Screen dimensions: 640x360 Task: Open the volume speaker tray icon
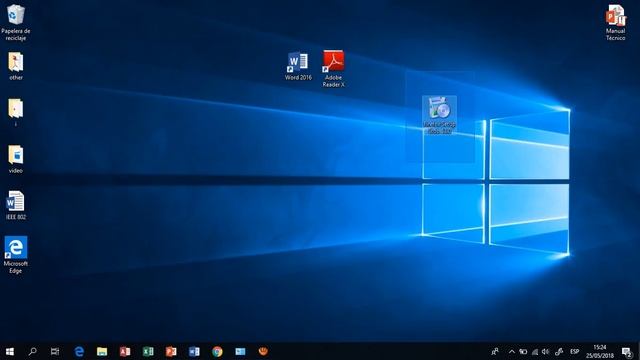(x=545, y=351)
